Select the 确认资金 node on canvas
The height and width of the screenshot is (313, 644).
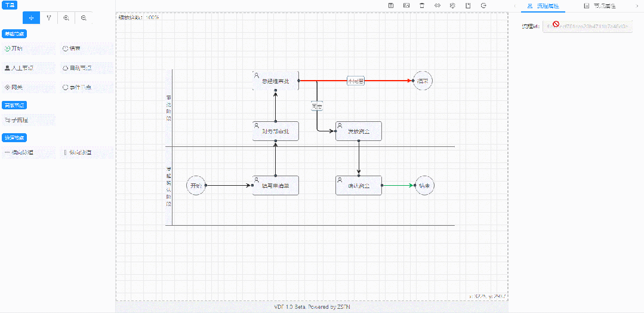coord(359,186)
